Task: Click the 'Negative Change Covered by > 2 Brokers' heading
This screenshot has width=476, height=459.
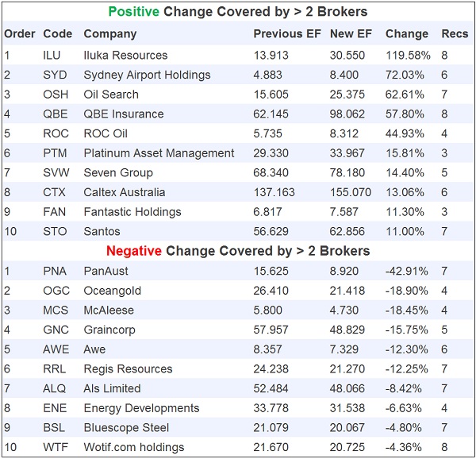Action: [x=238, y=251]
